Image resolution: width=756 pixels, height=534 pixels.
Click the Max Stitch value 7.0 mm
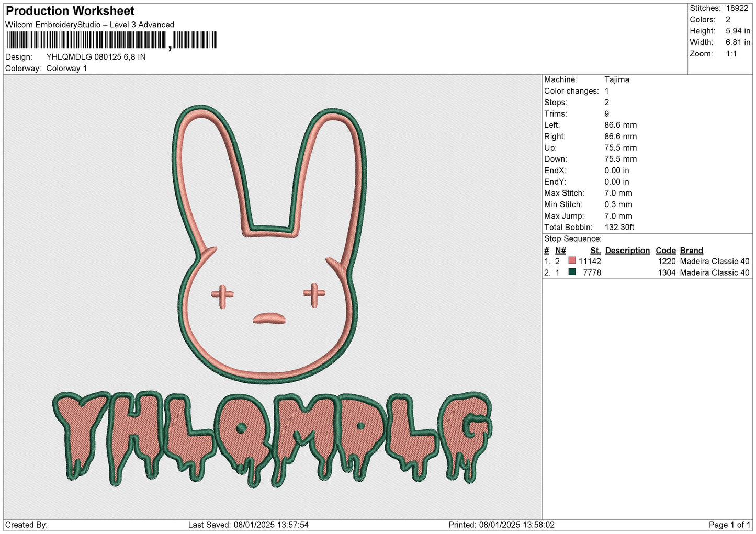tap(618, 193)
